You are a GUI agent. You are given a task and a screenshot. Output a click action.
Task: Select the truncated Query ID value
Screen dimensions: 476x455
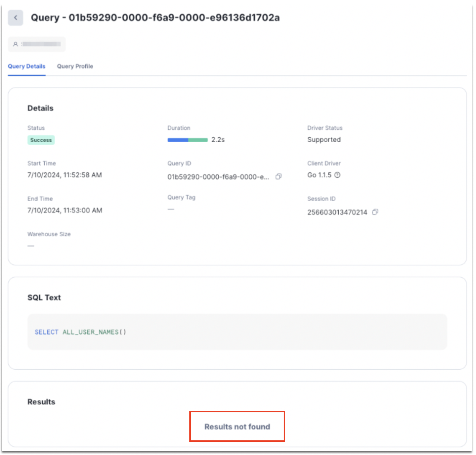pyautogui.click(x=218, y=177)
